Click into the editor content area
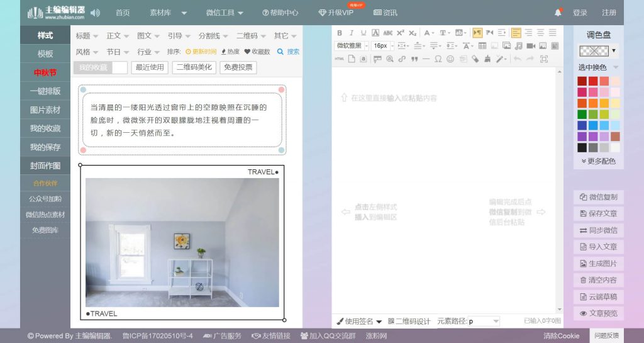 tap(445, 191)
